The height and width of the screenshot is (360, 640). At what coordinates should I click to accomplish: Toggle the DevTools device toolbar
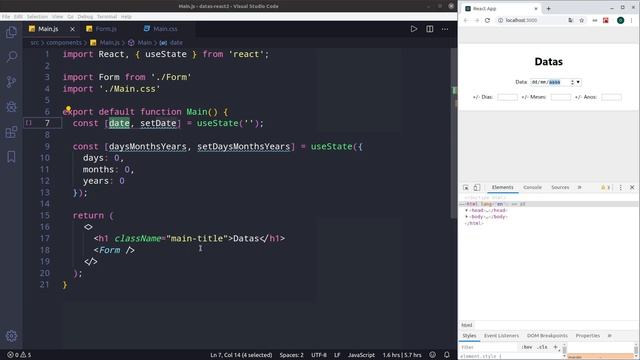click(477, 187)
